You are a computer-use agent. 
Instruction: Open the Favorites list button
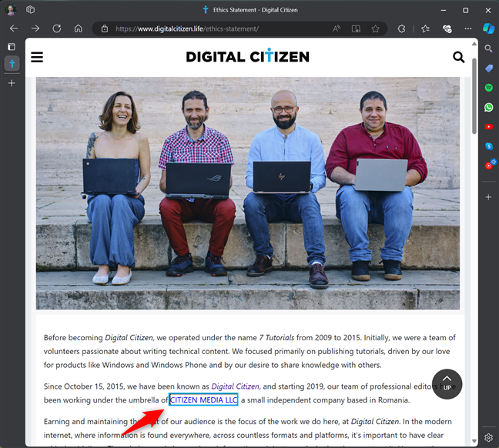click(426, 29)
